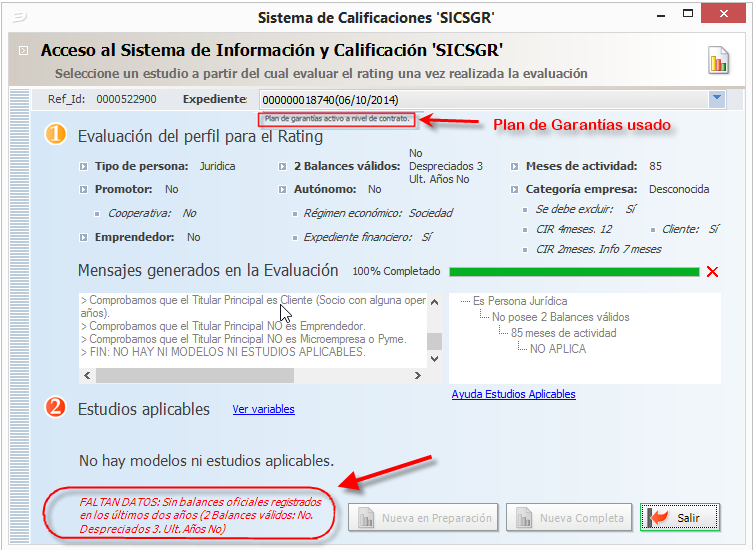This screenshot has height=550, width=754.
Task: Click the application icon in the title bar
Action: click(19, 18)
